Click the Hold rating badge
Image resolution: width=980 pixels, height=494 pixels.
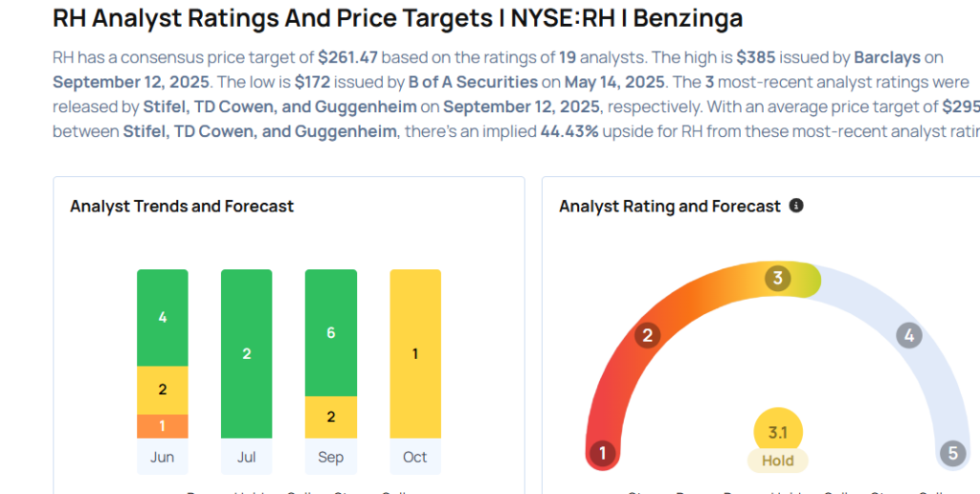778,460
